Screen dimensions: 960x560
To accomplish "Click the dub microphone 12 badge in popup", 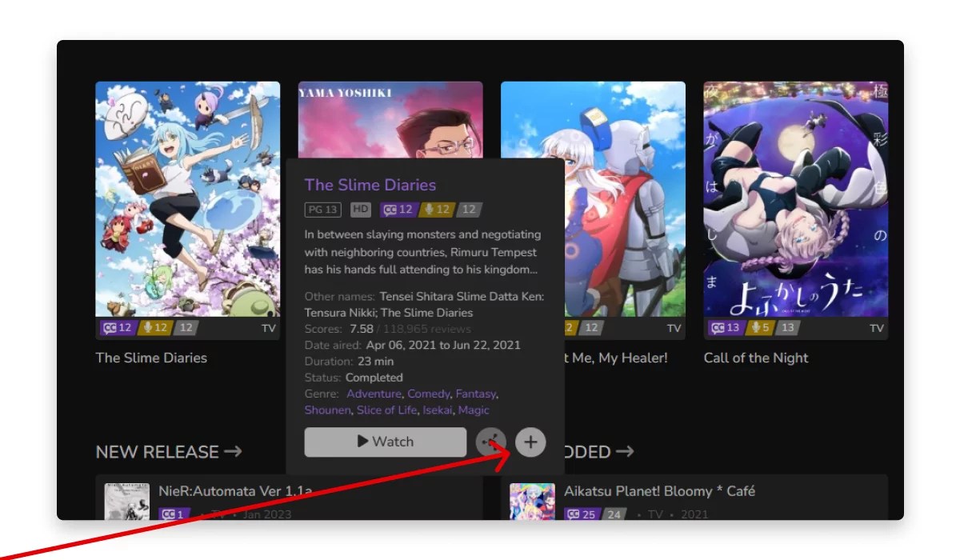I will [437, 210].
